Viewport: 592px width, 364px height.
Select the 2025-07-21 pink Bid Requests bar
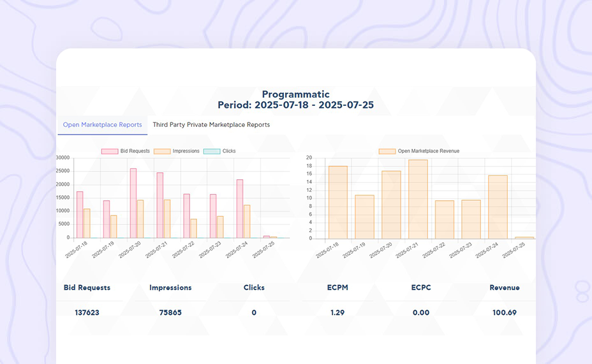tap(160, 205)
